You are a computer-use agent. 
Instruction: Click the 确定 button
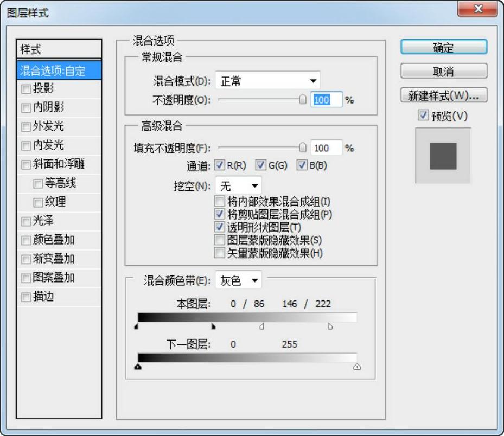coord(443,47)
